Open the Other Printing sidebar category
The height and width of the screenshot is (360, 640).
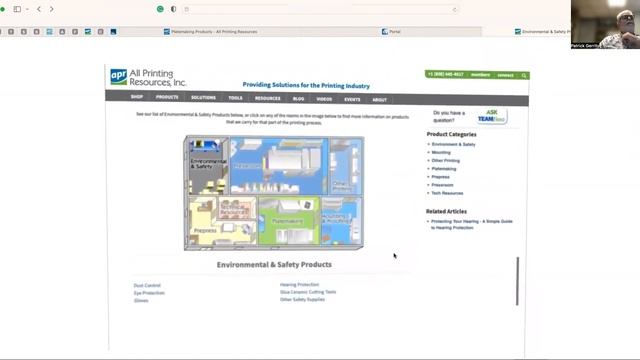445,160
